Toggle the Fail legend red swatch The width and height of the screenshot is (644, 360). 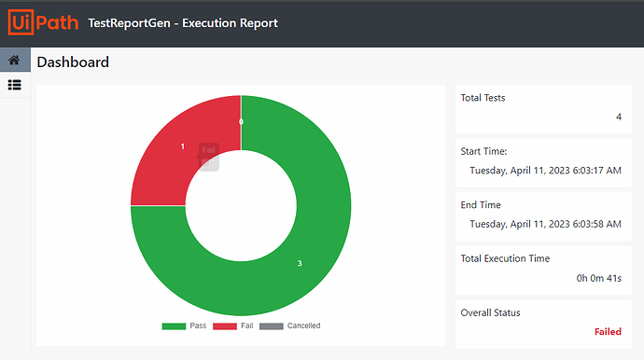(x=225, y=325)
